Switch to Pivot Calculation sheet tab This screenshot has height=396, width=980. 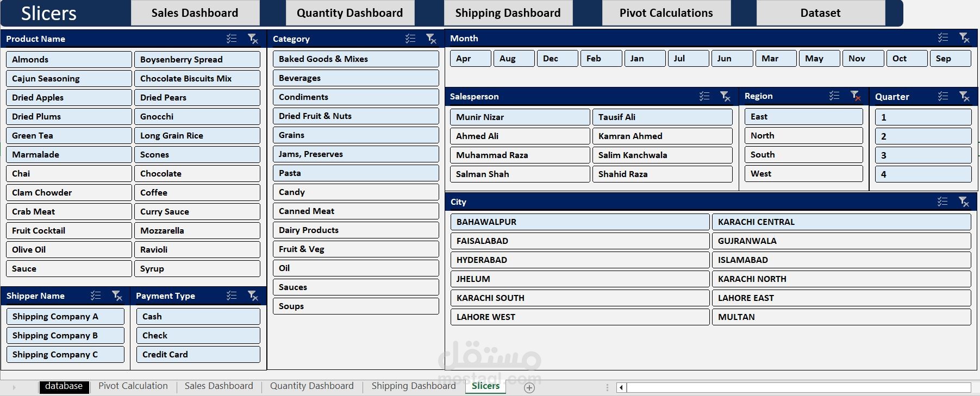(x=133, y=386)
